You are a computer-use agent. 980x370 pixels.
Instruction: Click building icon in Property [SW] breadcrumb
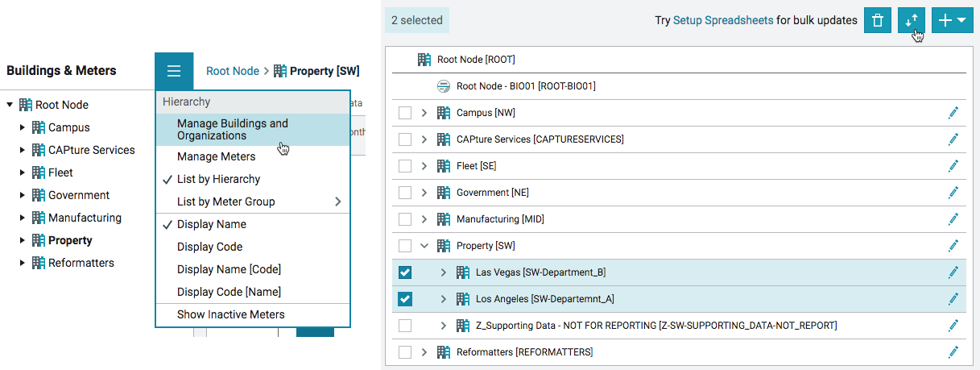[x=280, y=71]
